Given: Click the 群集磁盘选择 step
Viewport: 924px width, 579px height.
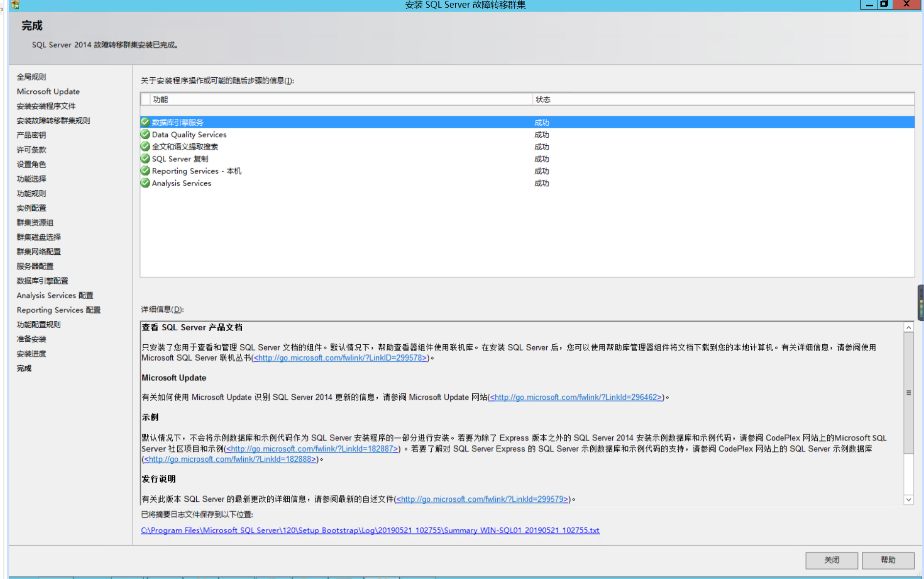Looking at the screenshot, I should [39, 237].
